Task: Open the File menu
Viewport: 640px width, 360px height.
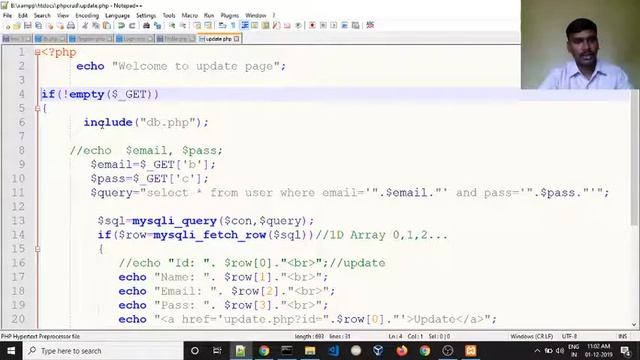Action: pyautogui.click(x=7, y=16)
